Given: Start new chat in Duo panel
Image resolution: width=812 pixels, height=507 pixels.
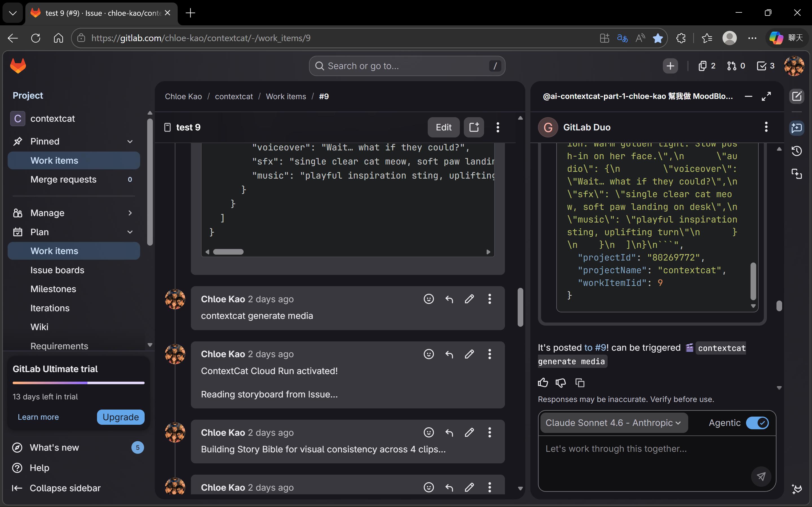Looking at the screenshot, I should point(796,97).
